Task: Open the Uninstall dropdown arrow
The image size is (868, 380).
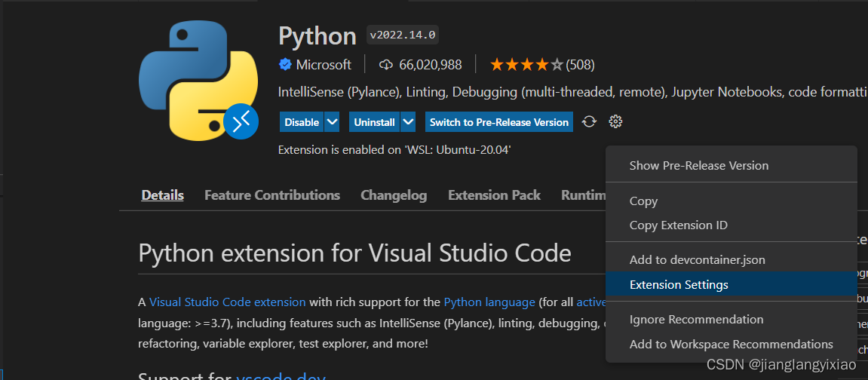Action: coord(408,122)
